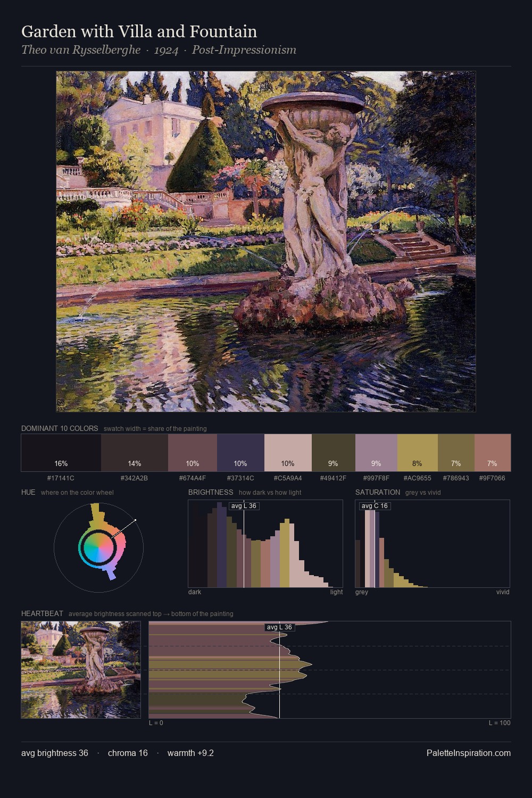The width and height of the screenshot is (532, 798).
Task: Click 'swatch width = share of the painting' caption
Action: click(x=155, y=429)
